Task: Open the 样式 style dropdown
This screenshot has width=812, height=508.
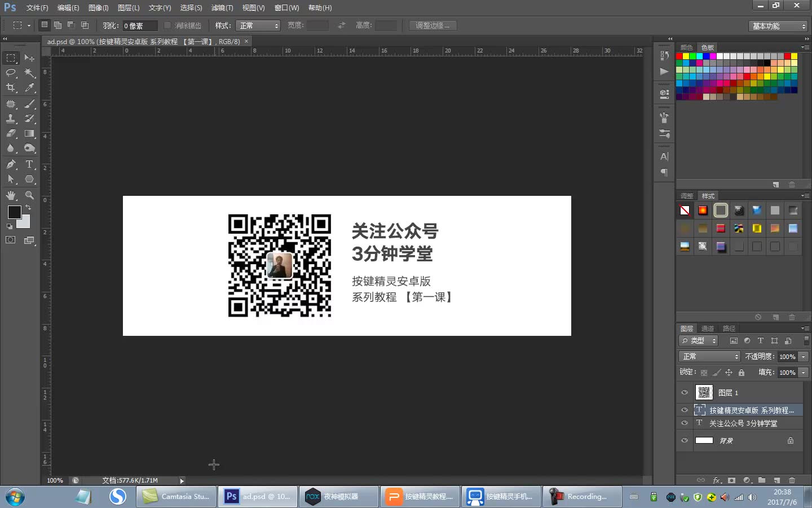Action: pyautogui.click(x=258, y=25)
